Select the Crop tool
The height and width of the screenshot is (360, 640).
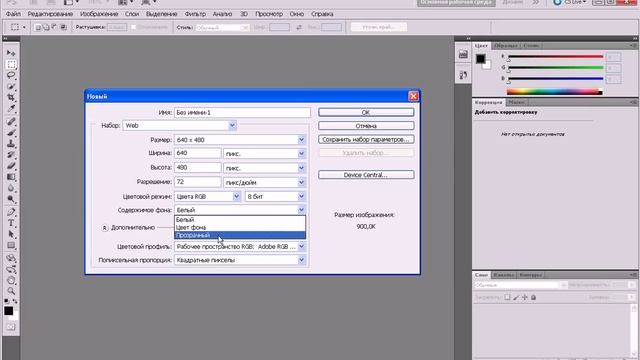[11, 98]
